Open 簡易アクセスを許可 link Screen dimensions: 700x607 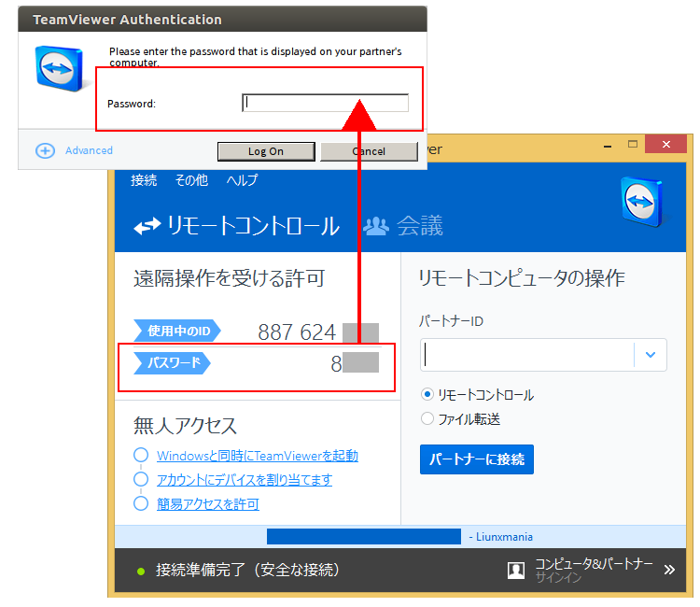point(207,504)
